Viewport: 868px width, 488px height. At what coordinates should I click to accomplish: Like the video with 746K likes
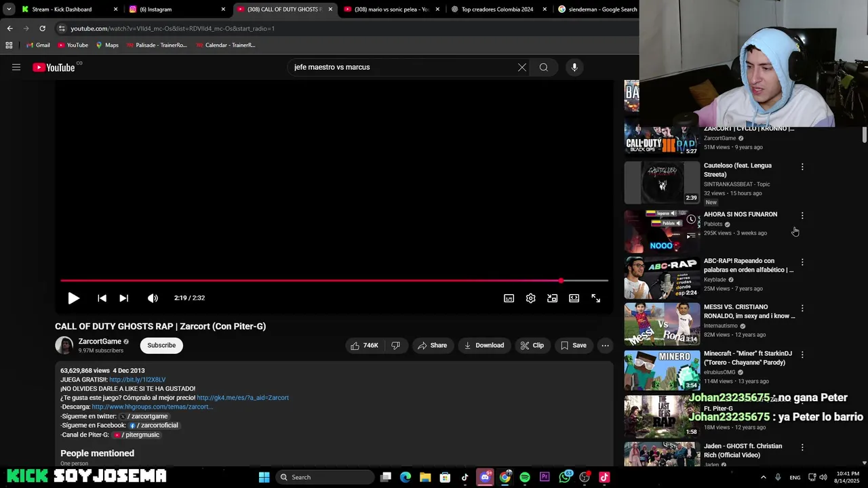(x=364, y=346)
